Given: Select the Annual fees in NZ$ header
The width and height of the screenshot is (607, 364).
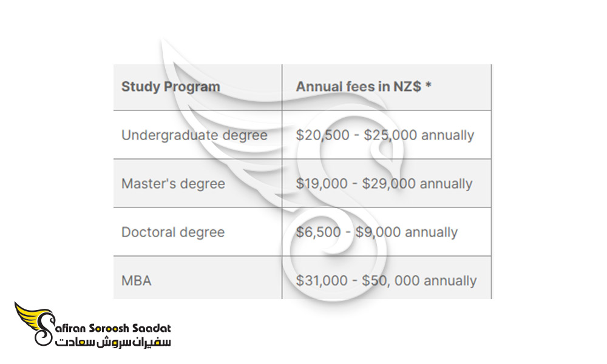Looking at the screenshot, I should (x=364, y=87).
